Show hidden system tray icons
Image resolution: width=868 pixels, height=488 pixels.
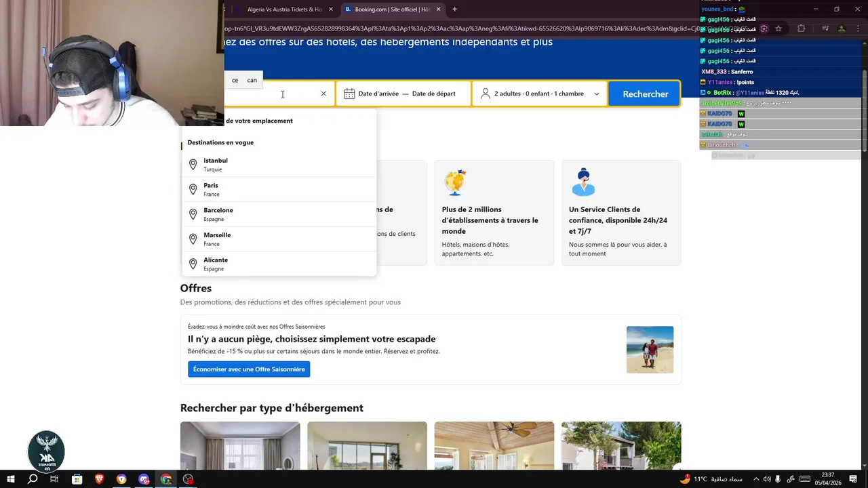[x=756, y=479]
